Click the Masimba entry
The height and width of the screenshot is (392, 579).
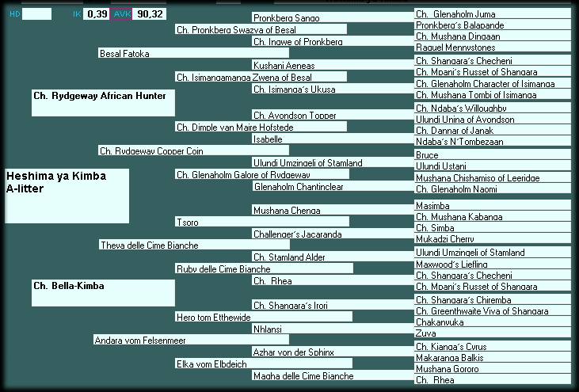click(493, 205)
